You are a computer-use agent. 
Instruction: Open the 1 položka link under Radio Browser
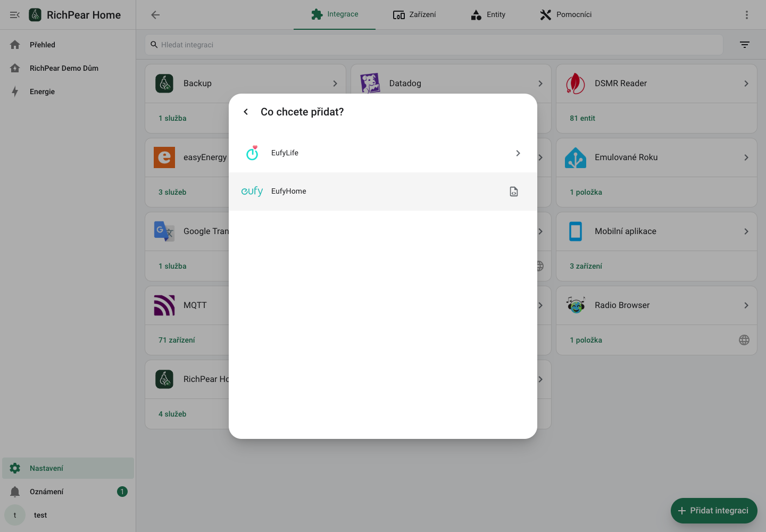pyautogui.click(x=586, y=340)
